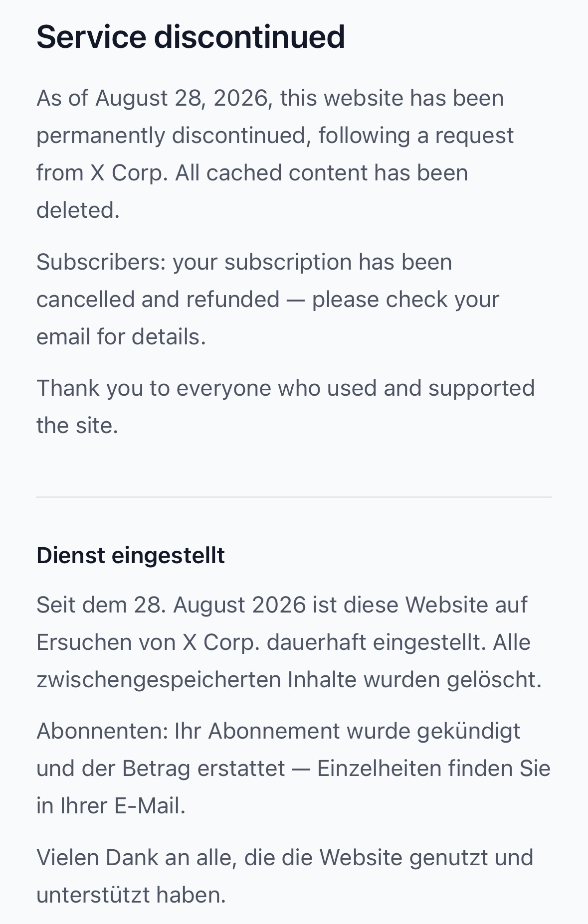
Task: Click the horizontal divider line between sections
Action: click(x=294, y=497)
